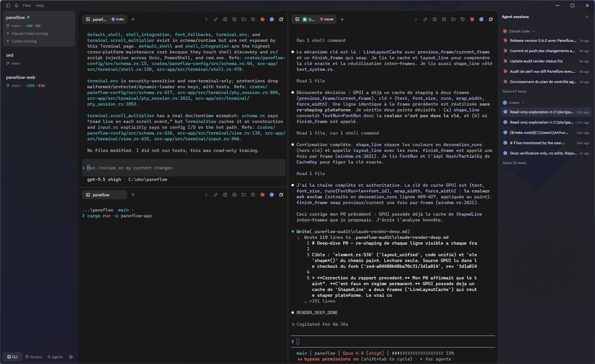Viewport: 595px width, 364px height.
Task: Open folder icon in Codex pane toolbar
Action: [x=244, y=19]
